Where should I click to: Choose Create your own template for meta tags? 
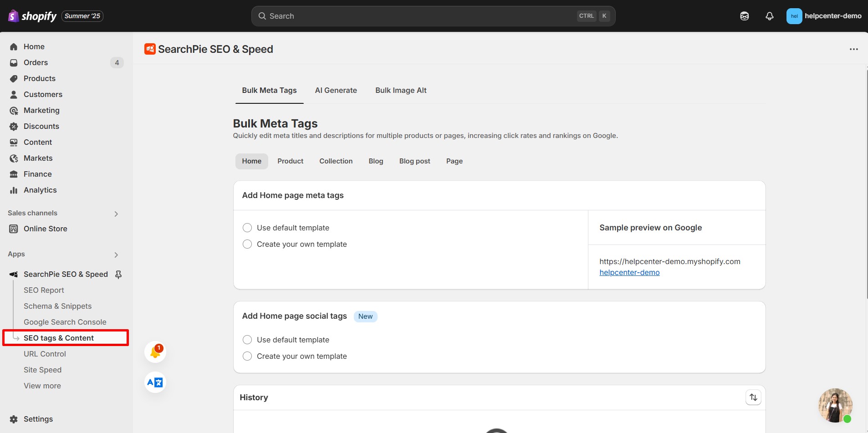[247, 244]
